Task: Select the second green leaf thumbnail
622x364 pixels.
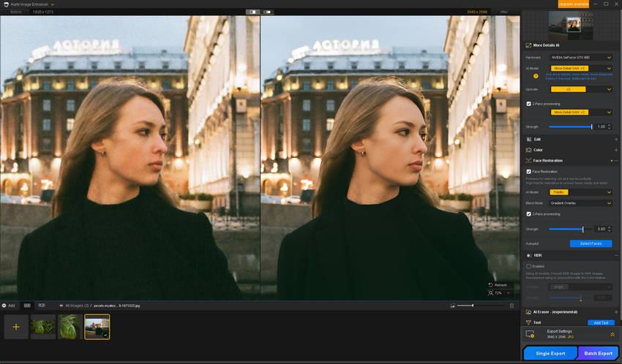Action: click(x=70, y=327)
